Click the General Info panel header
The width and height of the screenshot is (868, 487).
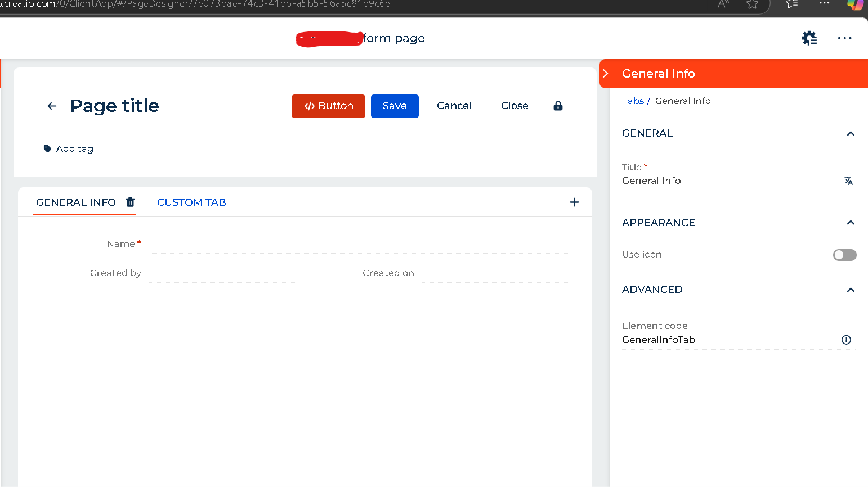point(734,74)
